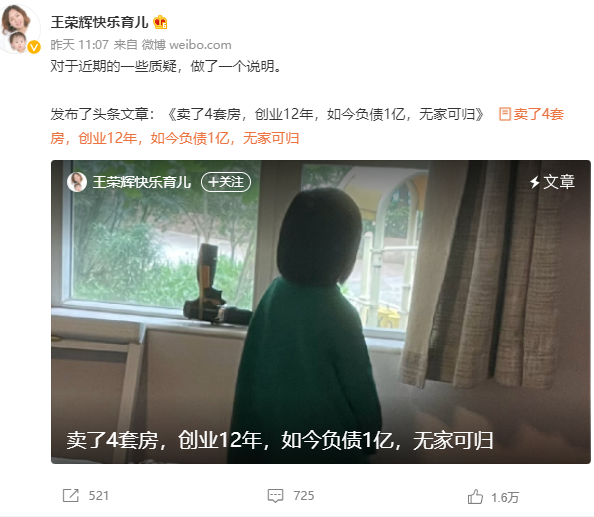Open the orange headline article link
594x517 pixels.
pos(307,126)
